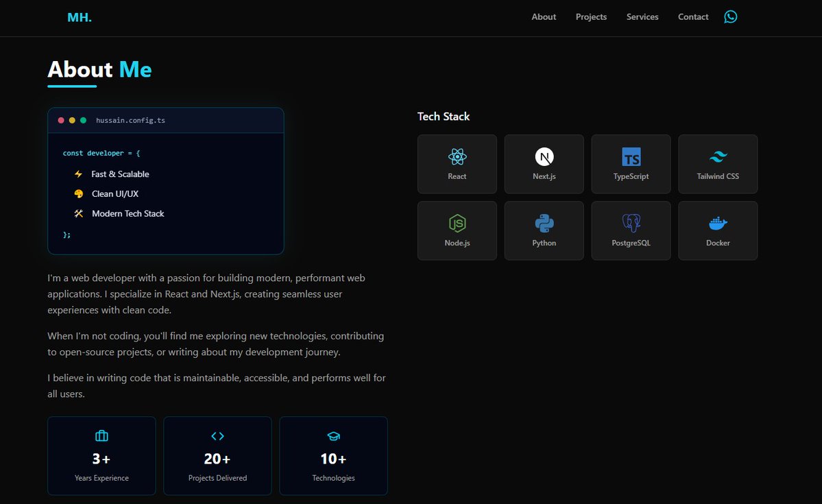Click the 'const developer = {' code line
This screenshot has width=822, height=504.
101,153
